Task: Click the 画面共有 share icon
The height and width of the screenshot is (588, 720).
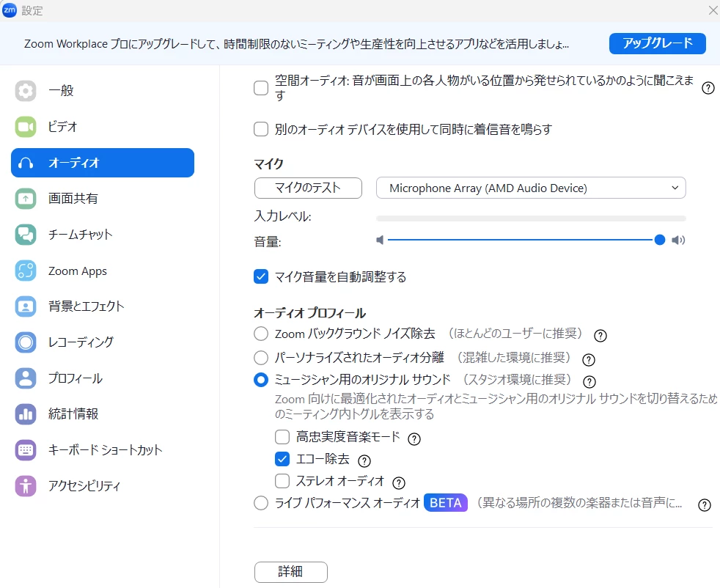Action: coord(25,199)
